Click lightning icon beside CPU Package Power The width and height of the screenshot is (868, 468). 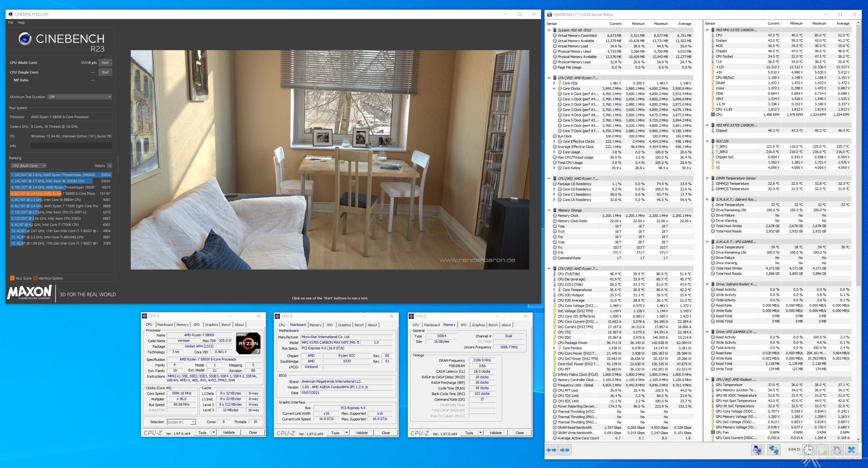pos(554,342)
